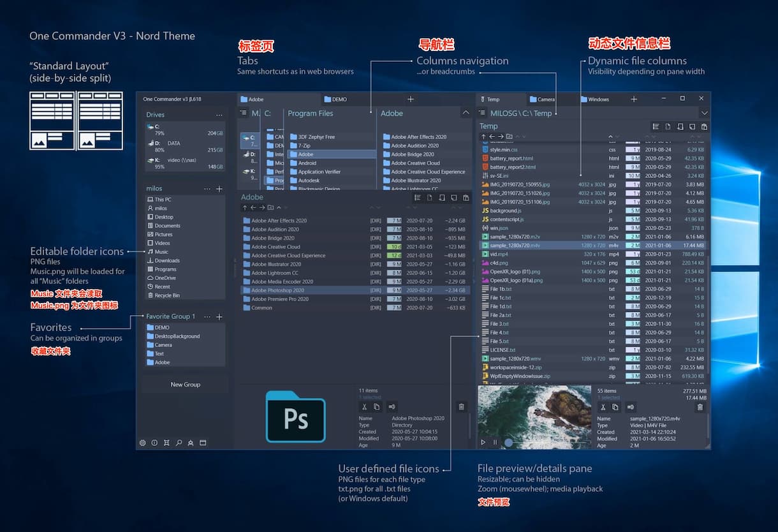This screenshot has height=532, width=778.
Task: Toggle the layout panel icon in sidebar footer
Action: pyautogui.click(x=203, y=443)
